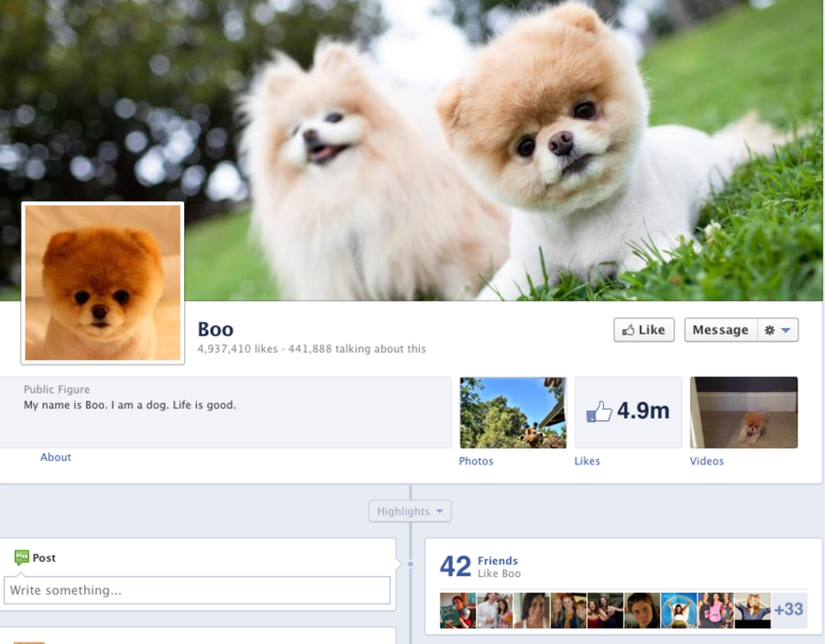Open the Message button
The height and width of the screenshot is (644, 825).
tap(720, 330)
